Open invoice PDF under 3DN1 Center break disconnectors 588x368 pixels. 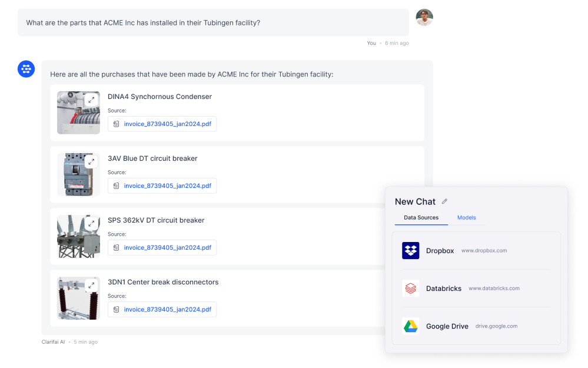point(162,310)
